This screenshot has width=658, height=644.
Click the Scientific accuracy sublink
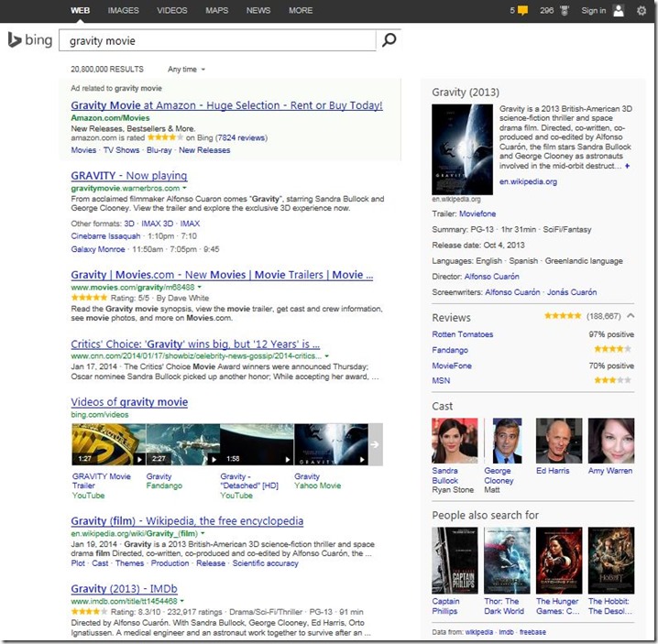click(265, 563)
